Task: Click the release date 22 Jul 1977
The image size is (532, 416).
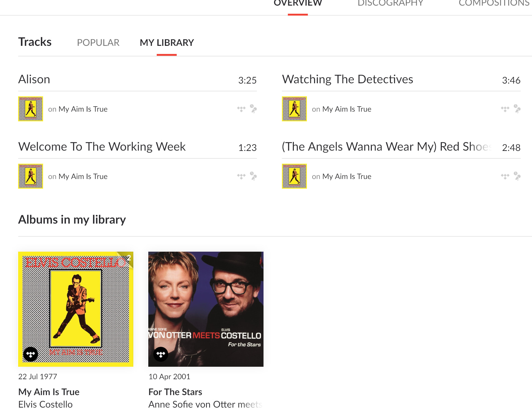Action: point(38,377)
